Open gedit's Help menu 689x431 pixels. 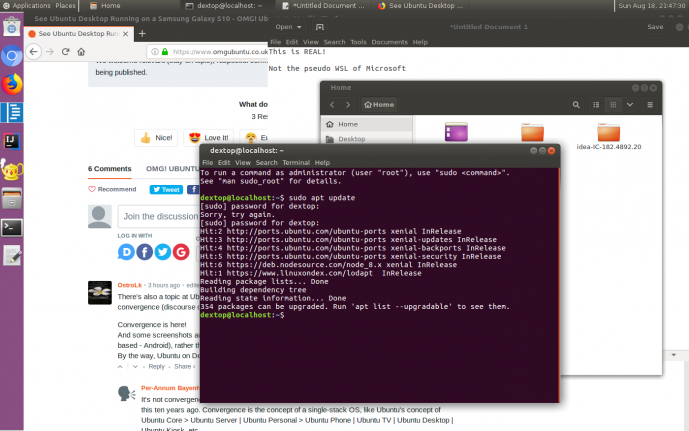click(420, 42)
